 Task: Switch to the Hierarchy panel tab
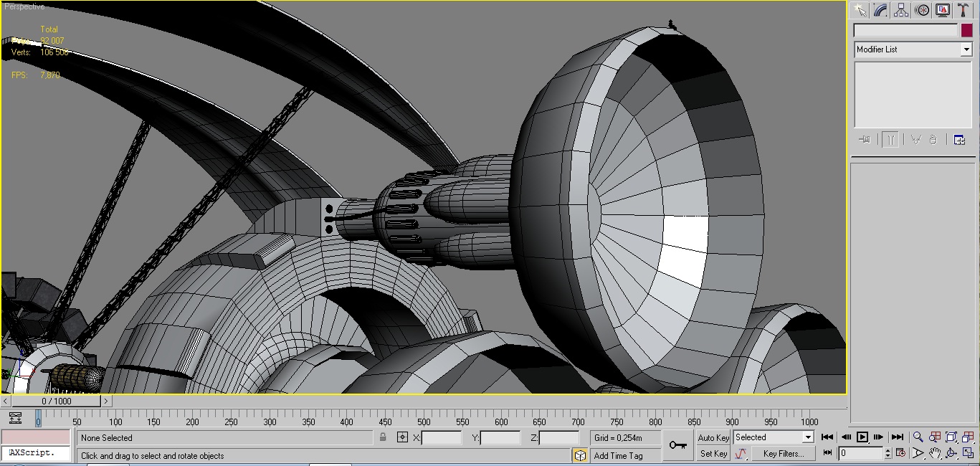[901, 10]
